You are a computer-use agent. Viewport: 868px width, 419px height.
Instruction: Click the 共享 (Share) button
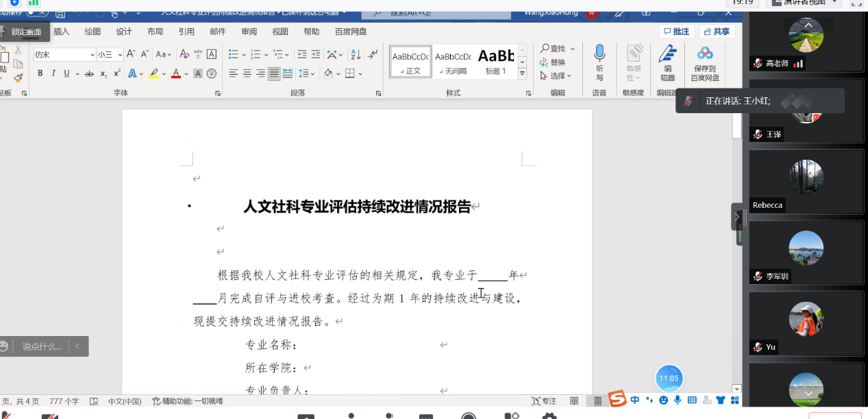(716, 32)
